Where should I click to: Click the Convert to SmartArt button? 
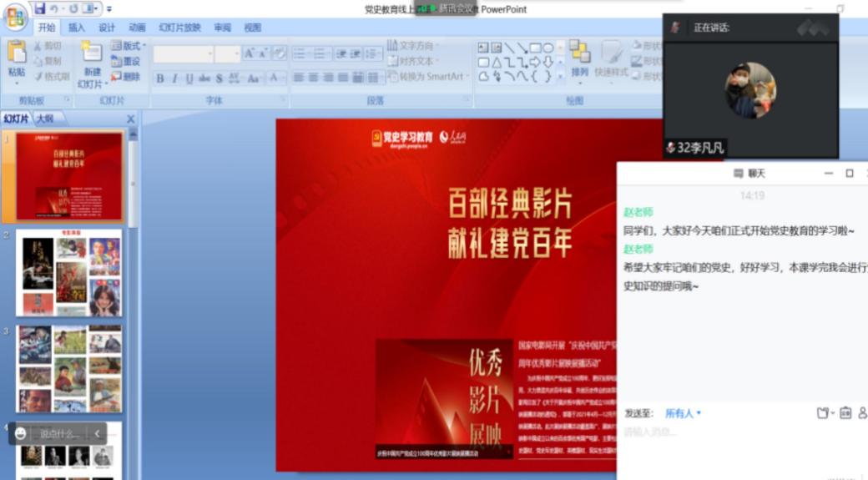[x=426, y=77]
